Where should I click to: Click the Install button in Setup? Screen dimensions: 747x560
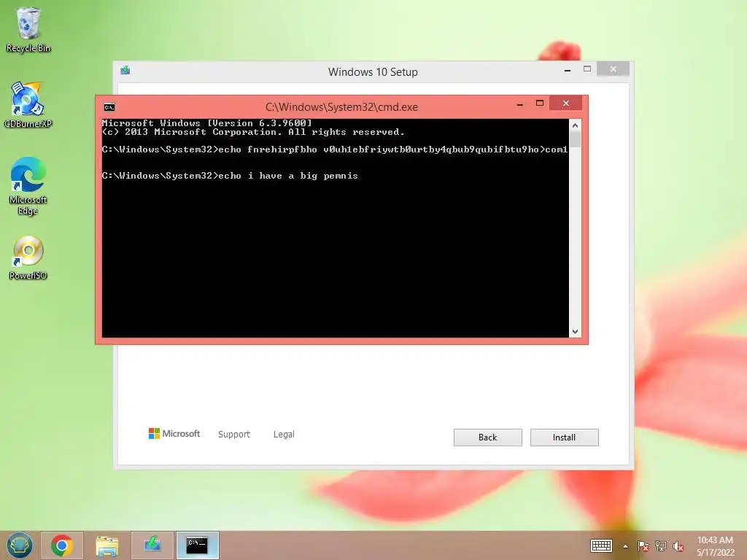[x=564, y=437]
